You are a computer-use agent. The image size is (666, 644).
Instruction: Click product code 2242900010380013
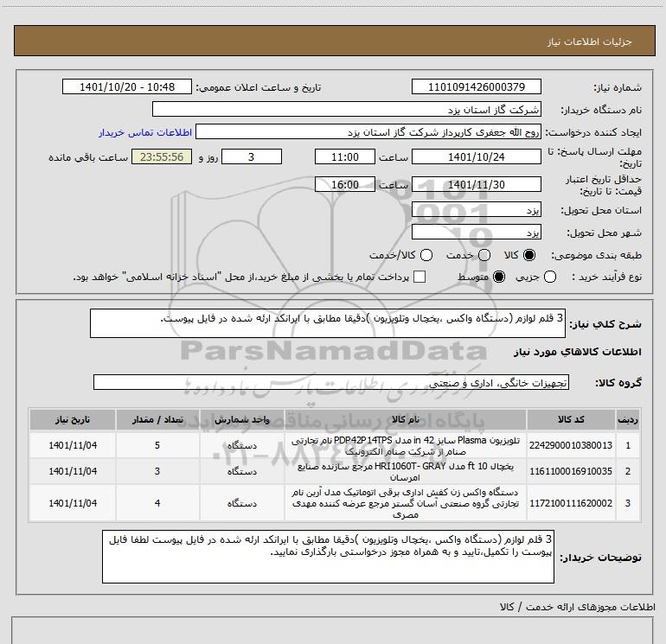[571, 445]
